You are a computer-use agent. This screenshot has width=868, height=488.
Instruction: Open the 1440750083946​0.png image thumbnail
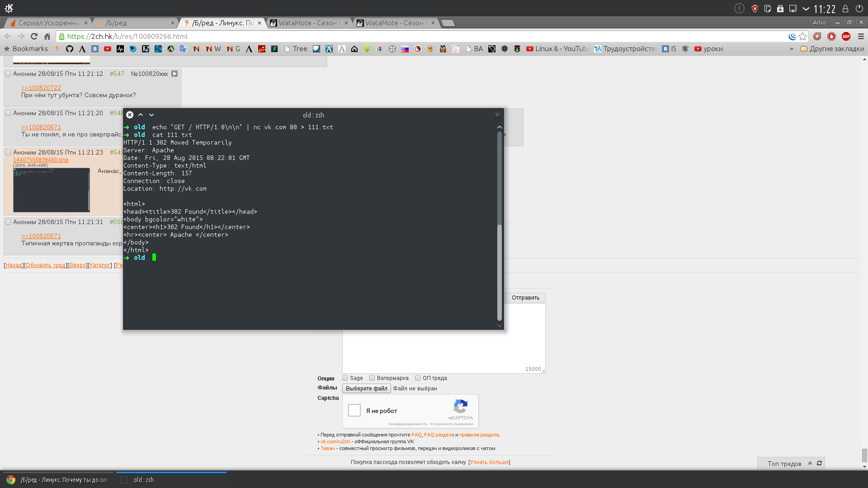tap(52, 190)
